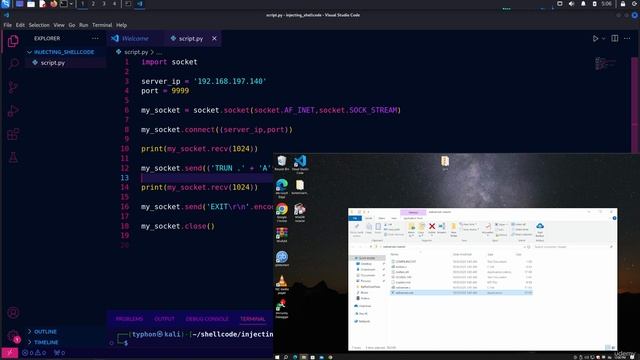This screenshot has width=640, height=360.
Task: Click File tab in File Explorer ribbon
Action: pyautogui.click(x=355, y=218)
